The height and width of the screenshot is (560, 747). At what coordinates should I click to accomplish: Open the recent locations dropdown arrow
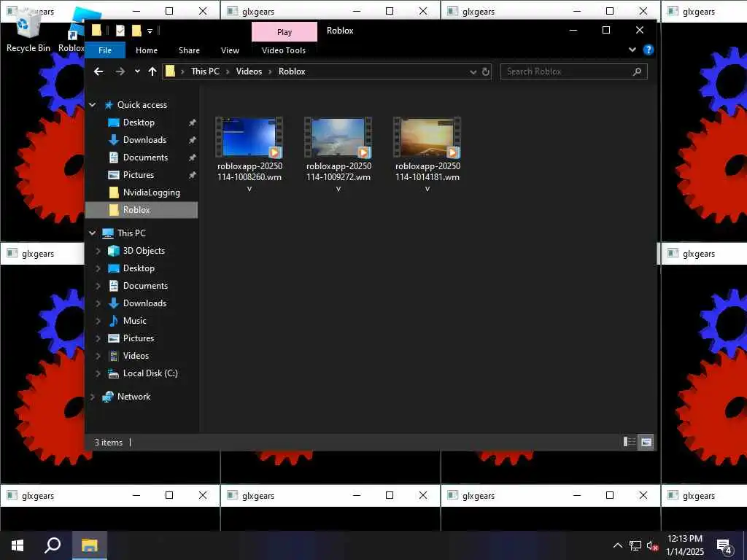tap(137, 71)
